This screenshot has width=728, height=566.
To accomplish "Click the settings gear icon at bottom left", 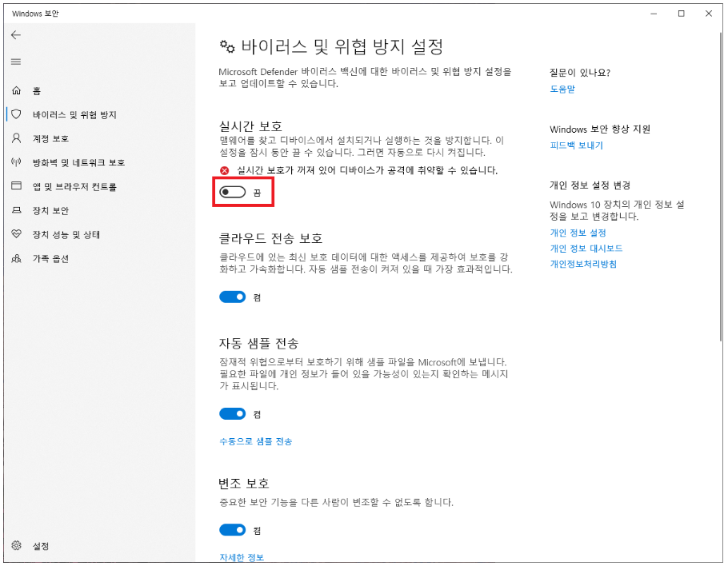I will tap(16, 545).
